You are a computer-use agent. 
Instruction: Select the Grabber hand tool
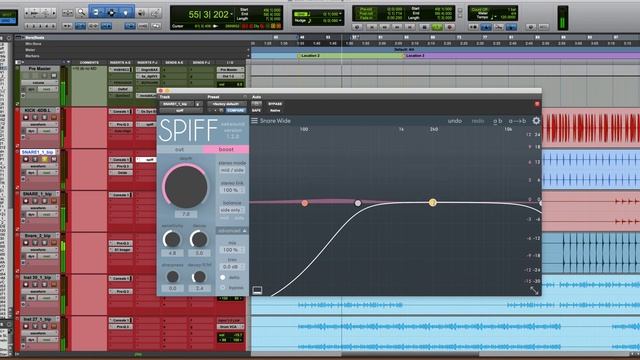tap(125, 13)
